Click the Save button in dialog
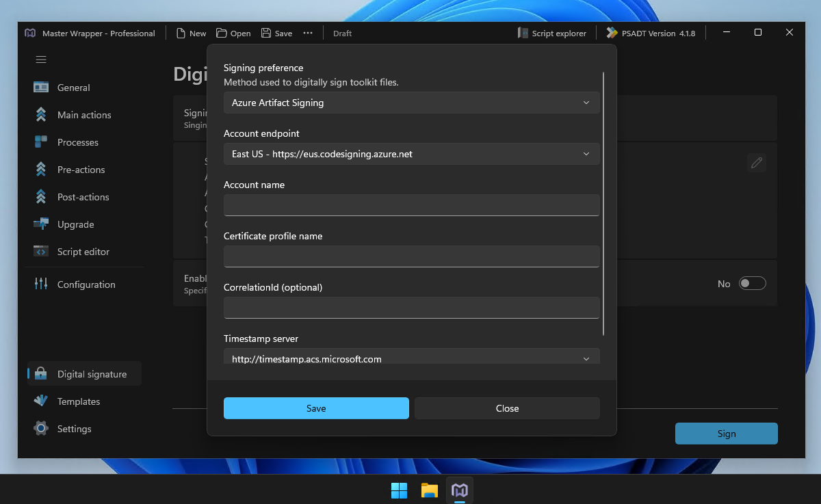 (x=316, y=408)
